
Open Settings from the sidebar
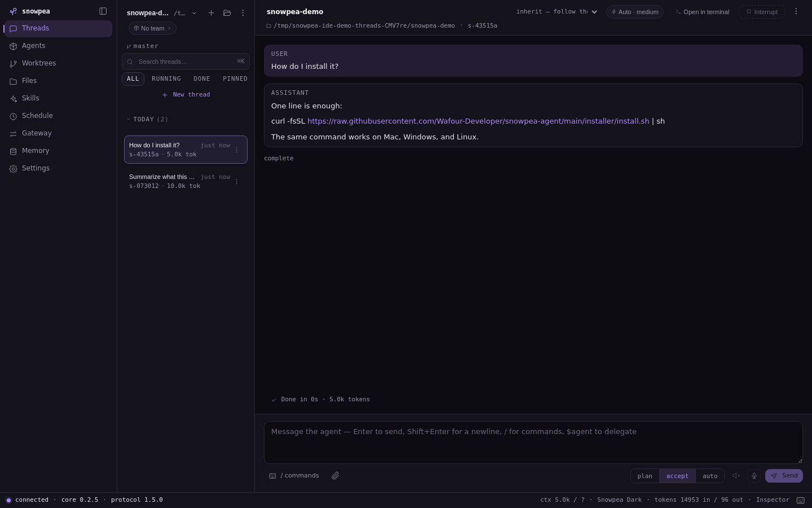coord(58,168)
